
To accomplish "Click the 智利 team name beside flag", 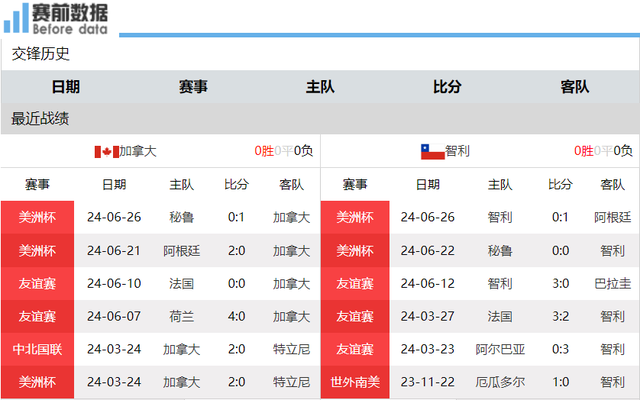I will pyautogui.click(x=458, y=151).
